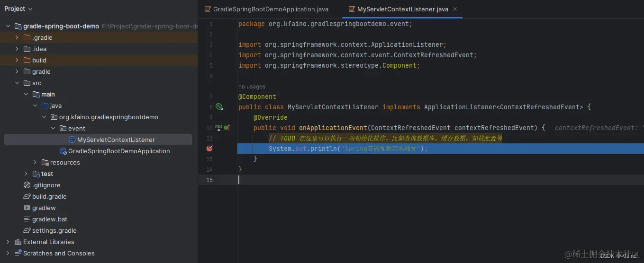Expand the test folder
The width and height of the screenshot is (644, 263).
point(26,174)
